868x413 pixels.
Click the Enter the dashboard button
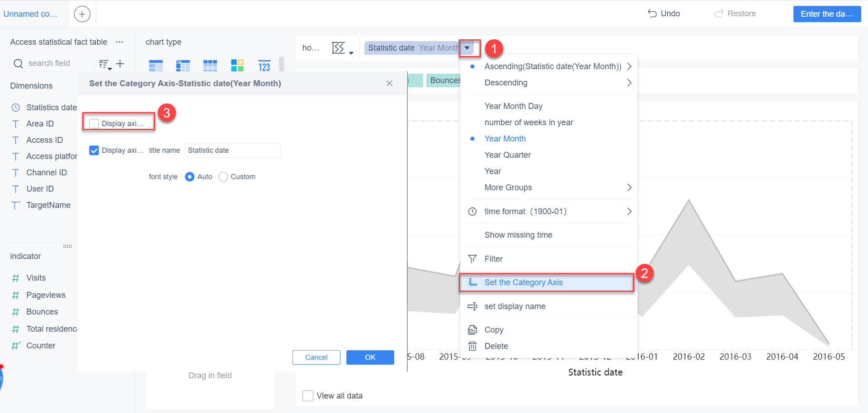pyautogui.click(x=827, y=14)
